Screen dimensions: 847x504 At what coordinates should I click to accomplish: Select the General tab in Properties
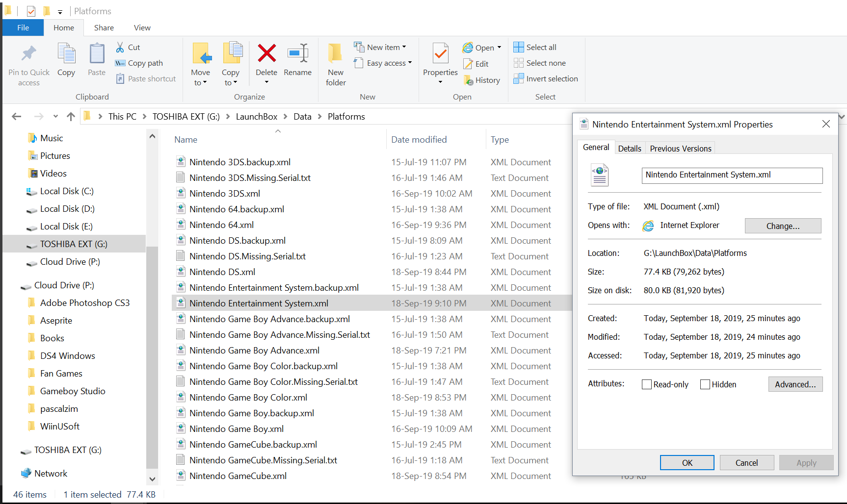596,147
